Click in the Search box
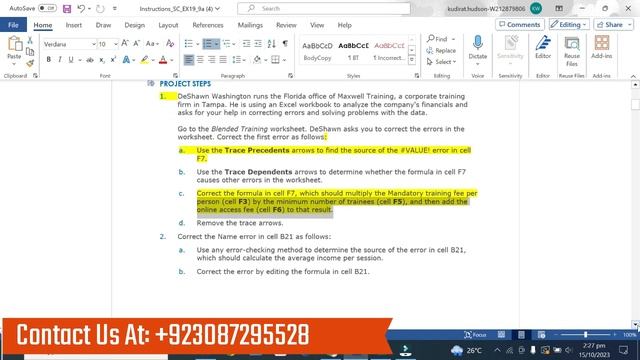Screen dimensions: 640x360 point(324,8)
